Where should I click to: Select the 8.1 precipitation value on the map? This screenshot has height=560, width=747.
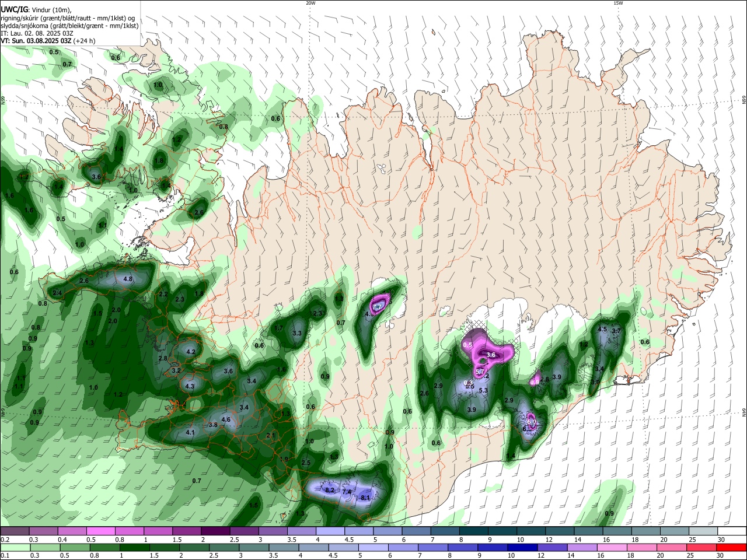pyautogui.click(x=366, y=498)
